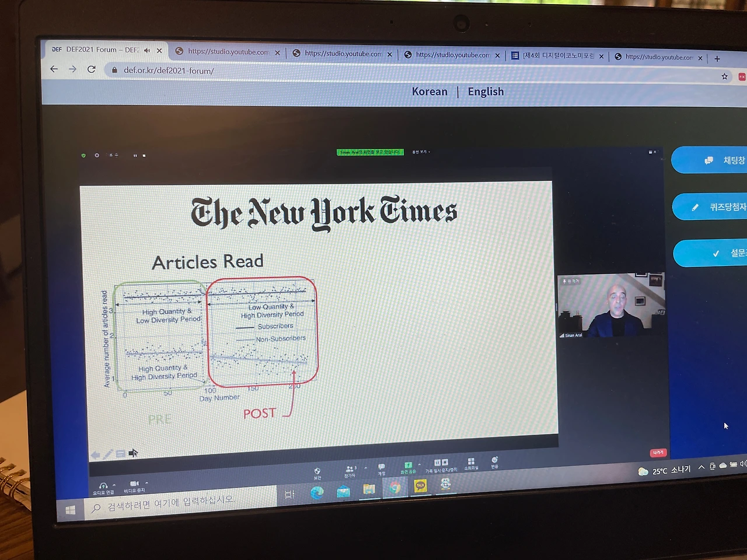The width and height of the screenshot is (747, 560).
Task: Click the 설문 survey button
Action: tap(710, 253)
